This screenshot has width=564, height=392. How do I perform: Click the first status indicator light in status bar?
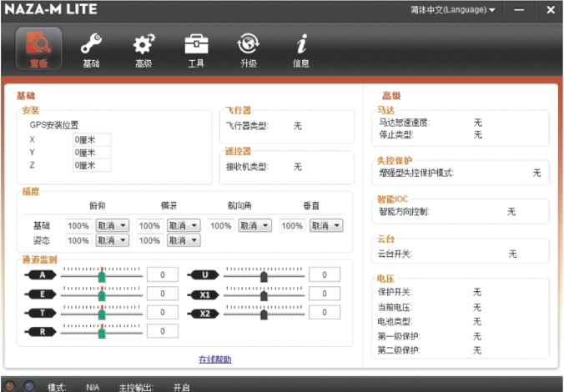click(12, 386)
